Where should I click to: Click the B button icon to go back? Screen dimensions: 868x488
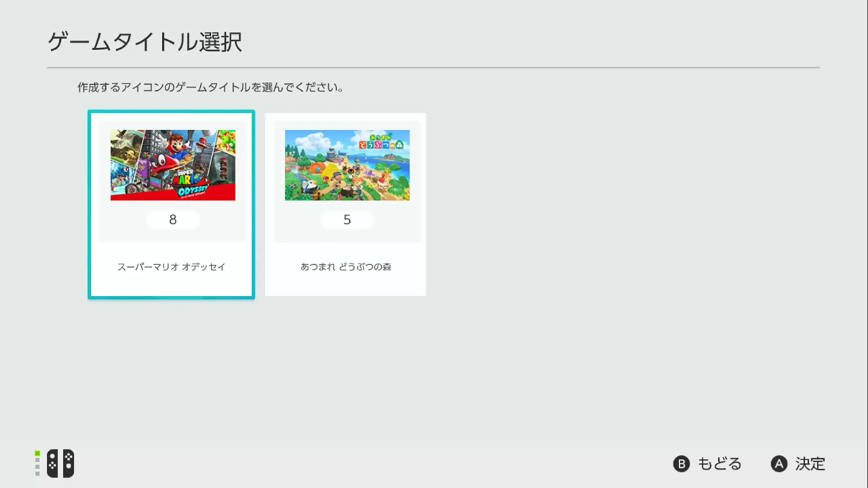coord(681,464)
